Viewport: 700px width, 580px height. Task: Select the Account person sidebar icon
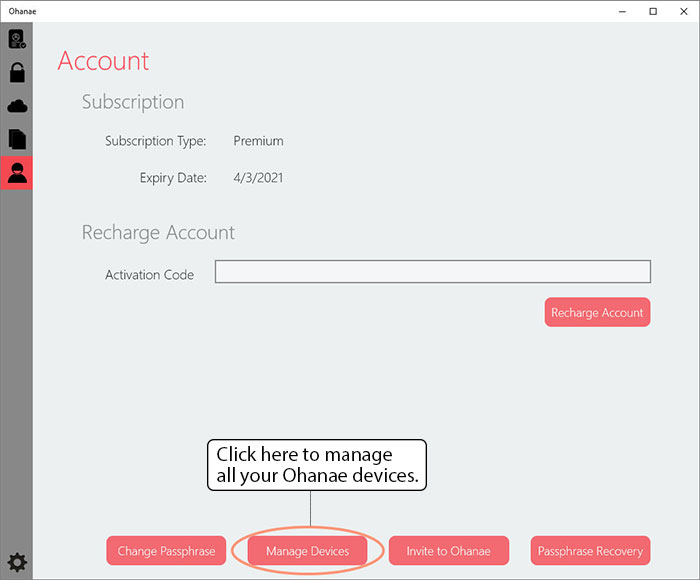(x=17, y=173)
